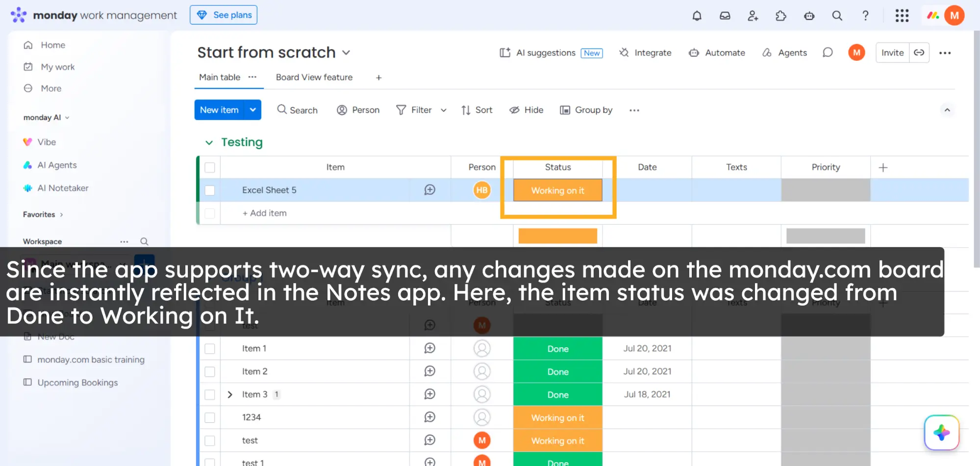The width and height of the screenshot is (980, 466).
Task: Open board options three-dot menu
Action: point(945,53)
